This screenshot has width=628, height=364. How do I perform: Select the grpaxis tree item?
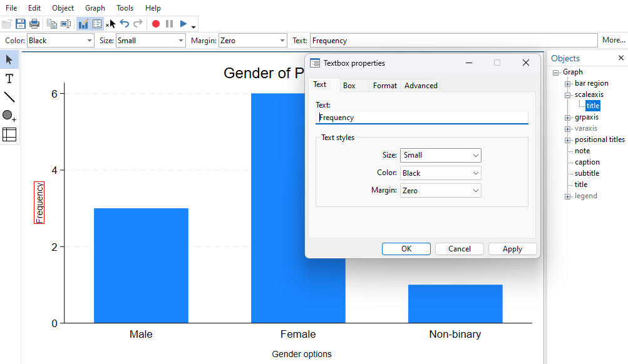pos(587,117)
